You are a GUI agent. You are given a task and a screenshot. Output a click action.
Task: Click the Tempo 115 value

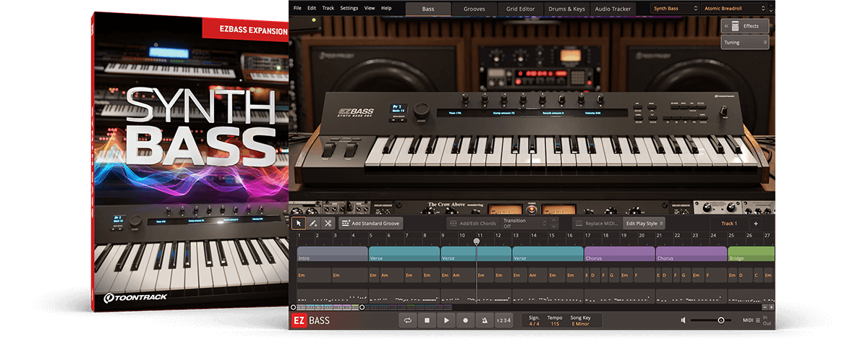coord(554,324)
